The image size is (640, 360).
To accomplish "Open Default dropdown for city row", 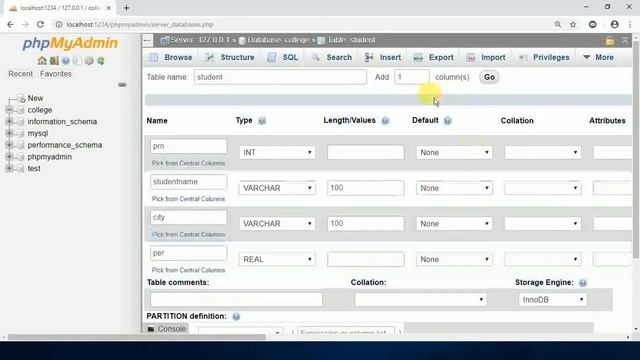I will point(454,224).
